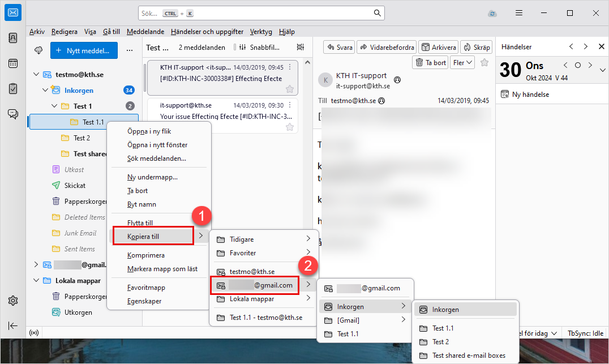
Task: Click the Svara reply button
Action: point(339,48)
